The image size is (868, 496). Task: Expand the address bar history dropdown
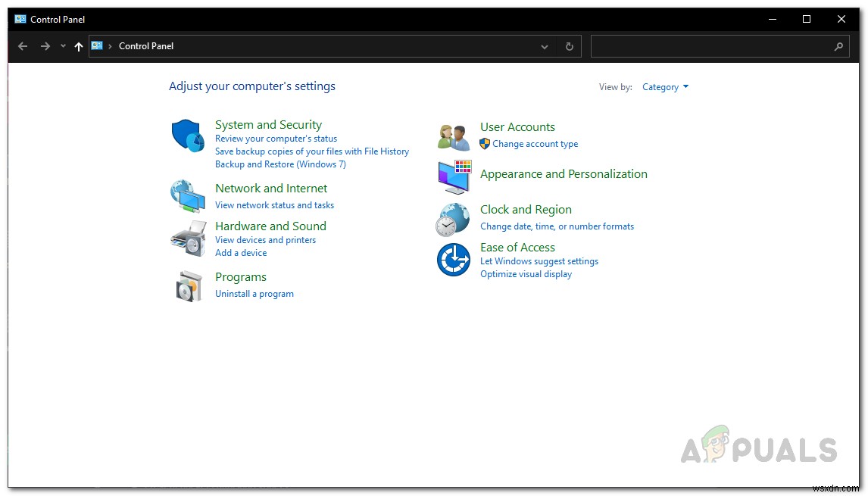[x=544, y=46]
